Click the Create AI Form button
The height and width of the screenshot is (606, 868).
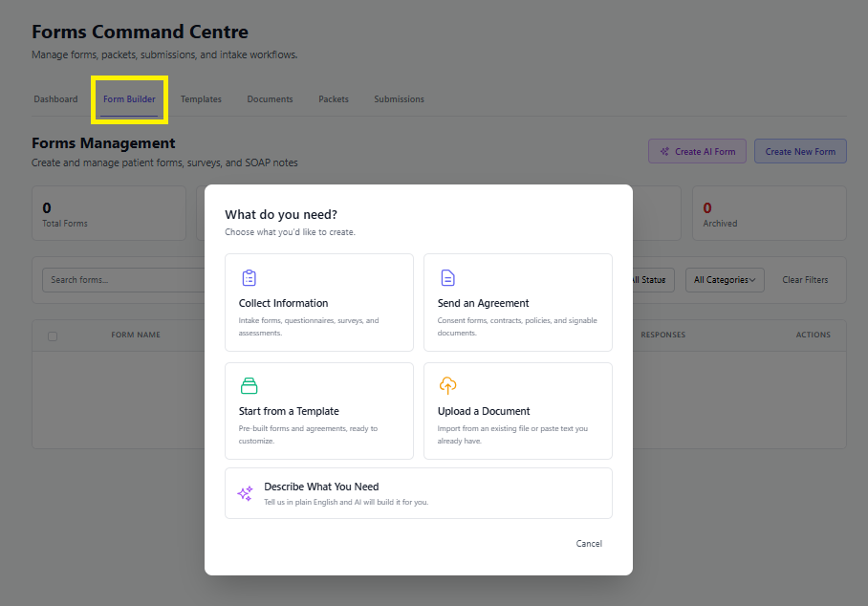(x=698, y=152)
